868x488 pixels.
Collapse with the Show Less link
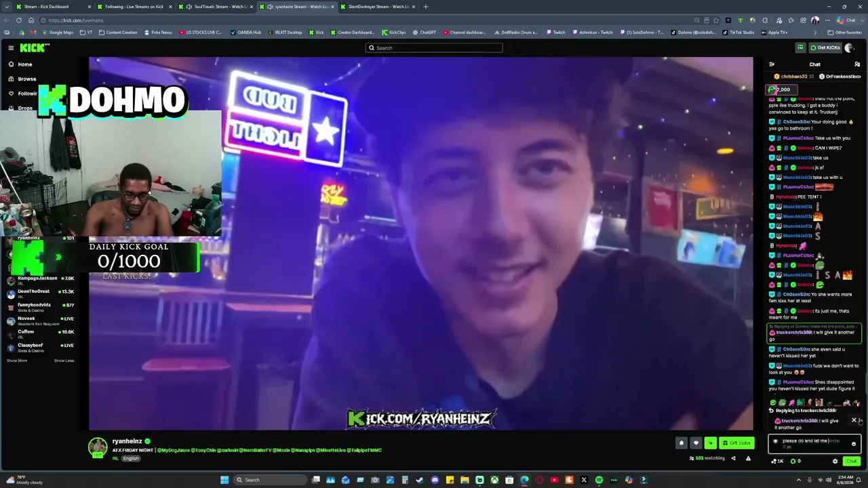point(64,361)
